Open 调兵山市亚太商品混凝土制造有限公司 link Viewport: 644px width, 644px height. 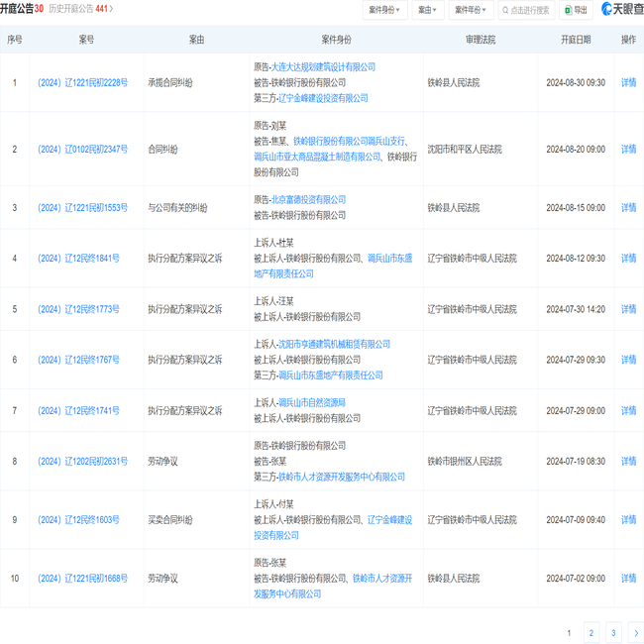(317, 157)
